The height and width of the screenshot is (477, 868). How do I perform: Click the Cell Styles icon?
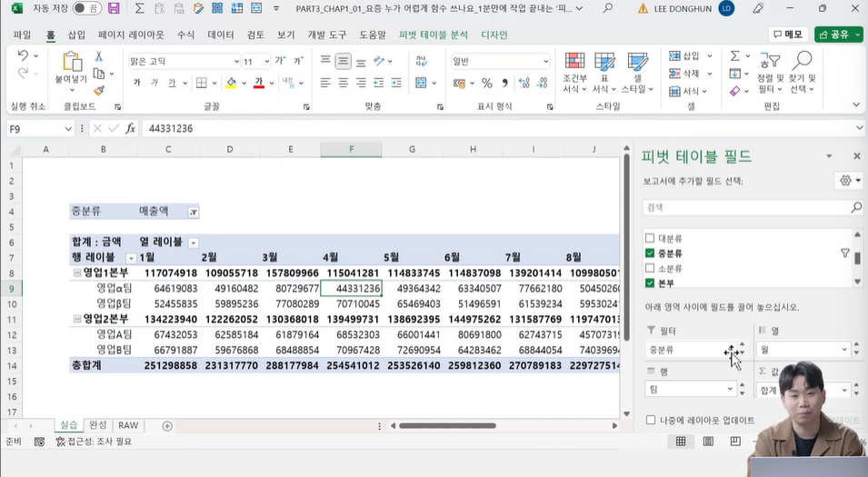pos(638,61)
